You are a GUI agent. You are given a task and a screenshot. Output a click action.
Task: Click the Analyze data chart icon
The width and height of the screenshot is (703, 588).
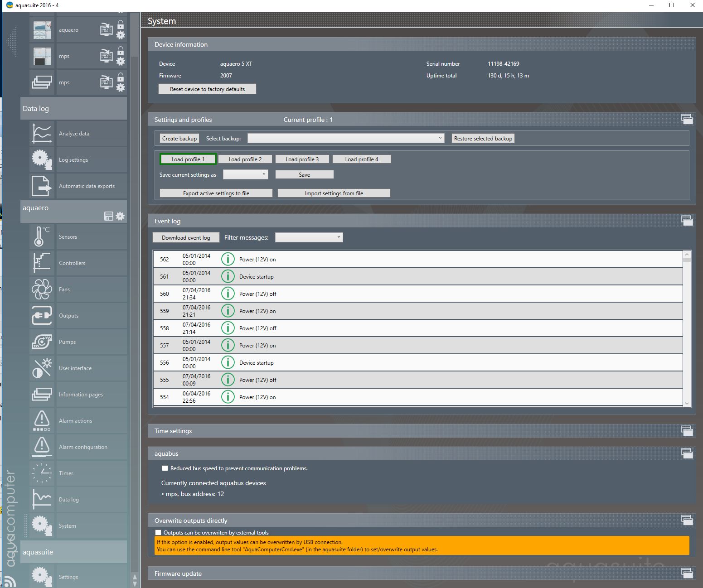click(x=42, y=134)
